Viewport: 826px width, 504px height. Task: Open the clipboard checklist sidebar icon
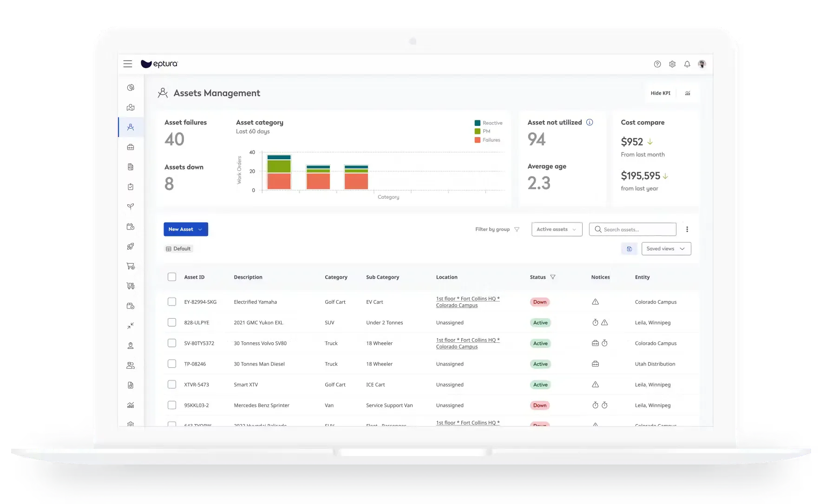pos(131,187)
